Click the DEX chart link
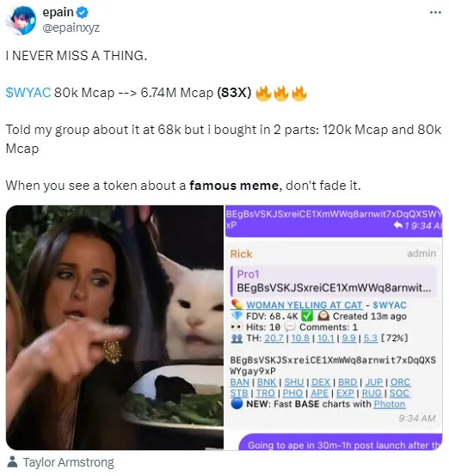 coord(321,381)
